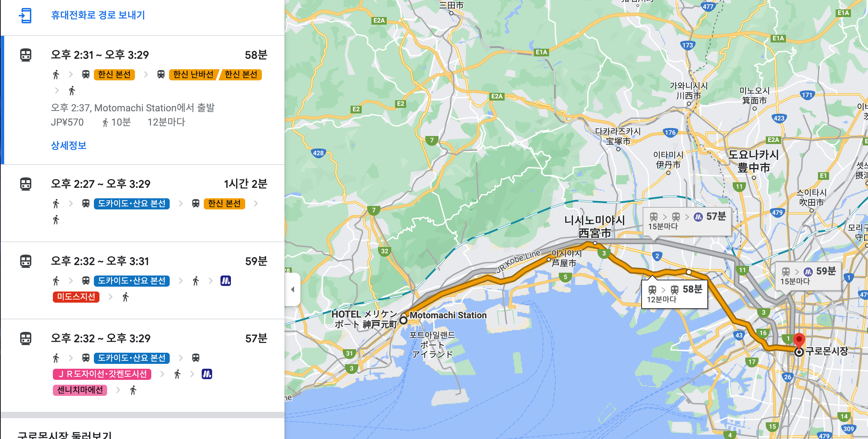Screen dimensions: 868x439
Task: Click the Osaka Metro icon in 59분 route
Action: [226, 281]
